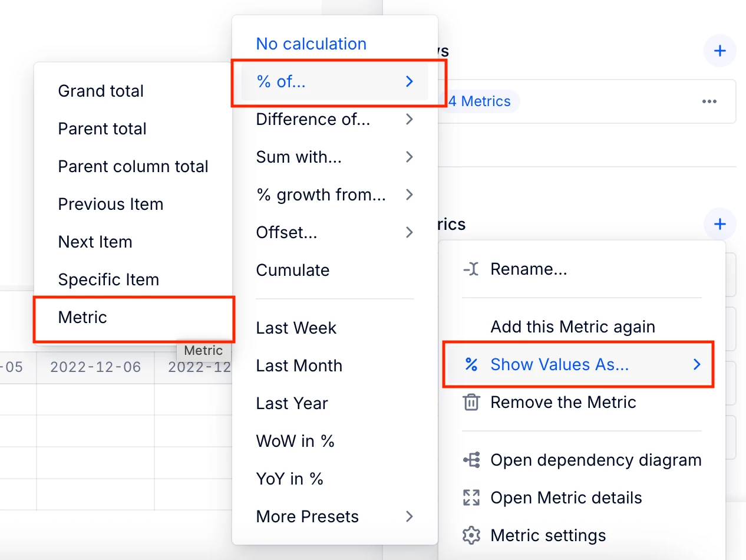Open the 'More Presets' submenu
This screenshot has width=746, height=560.
click(x=335, y=517)
